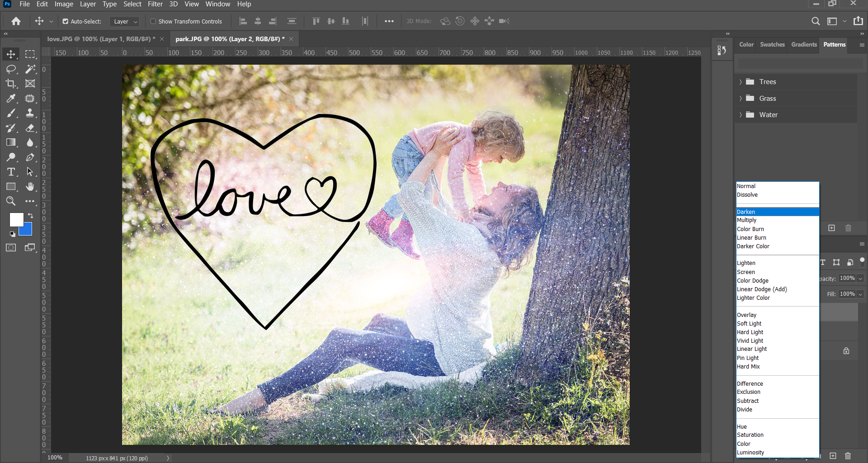Expand the Grass pattern folder

(741, 99)
